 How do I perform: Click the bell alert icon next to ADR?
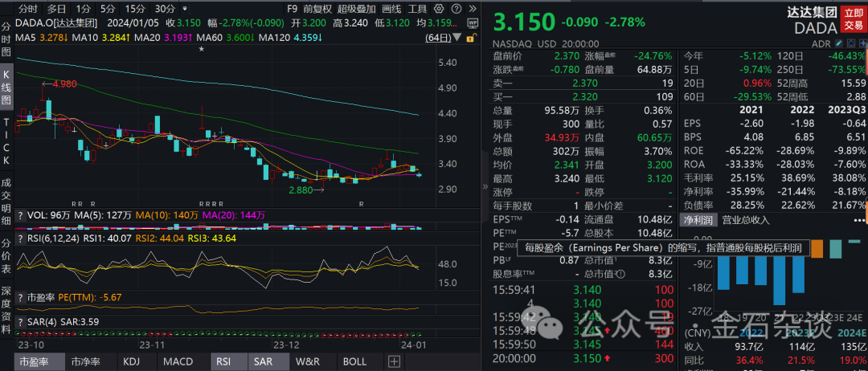(x=850, y=43)
